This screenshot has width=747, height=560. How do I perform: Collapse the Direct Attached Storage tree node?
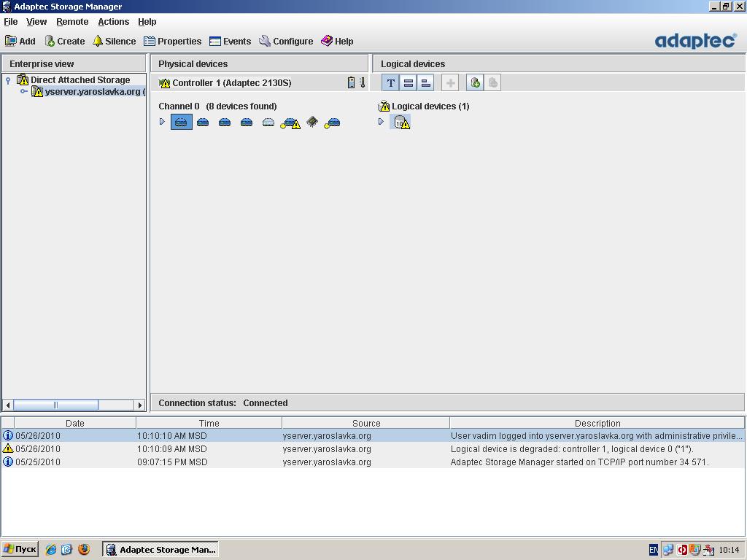click(x=8, y=80)
